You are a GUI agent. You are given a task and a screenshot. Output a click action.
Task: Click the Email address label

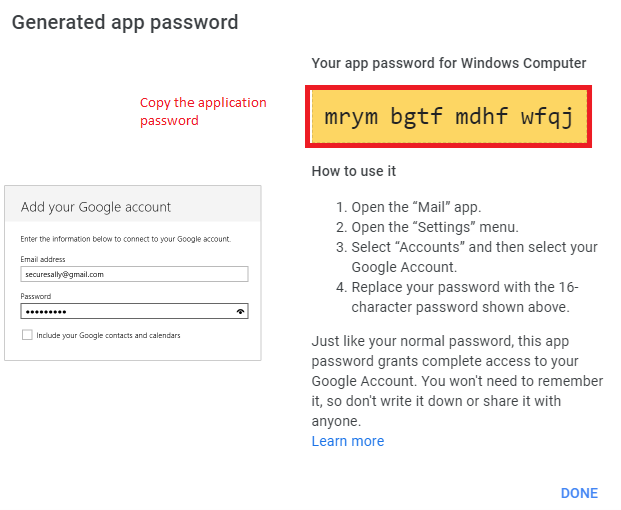point(43,259)
